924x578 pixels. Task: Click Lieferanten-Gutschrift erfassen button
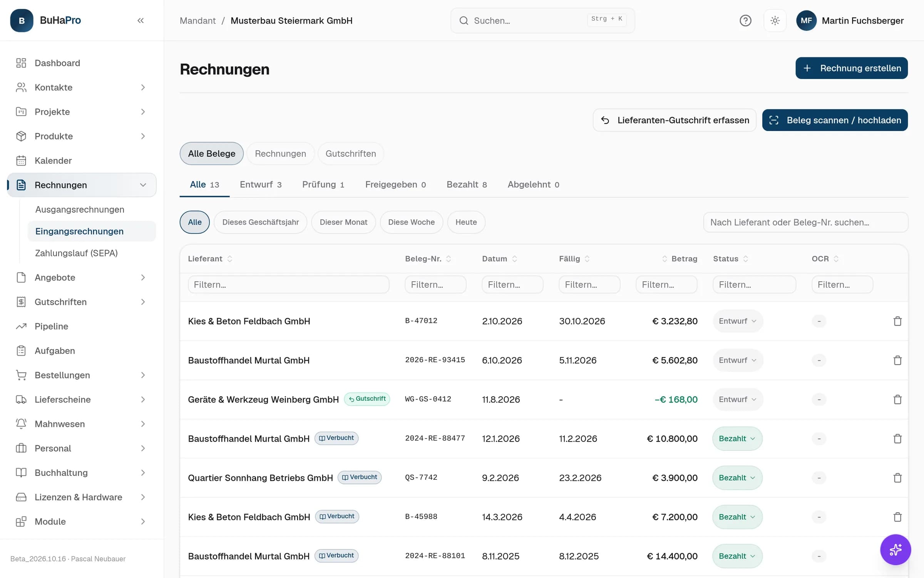coord(675,120)
